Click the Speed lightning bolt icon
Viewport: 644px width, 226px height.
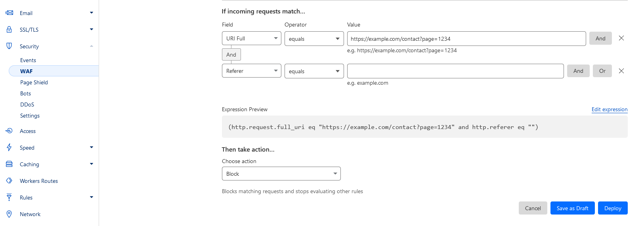tap(9, 148)
